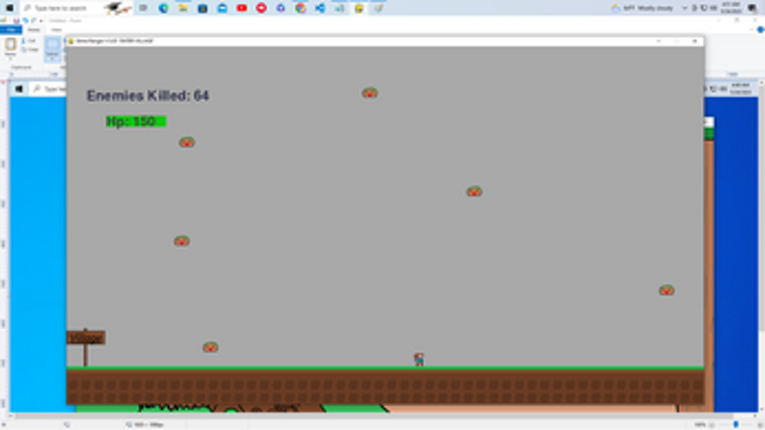Click the Redo icon in Paint's title bar
The height and width of the screenshot is (430, 765).
click(x=33, y=20)
